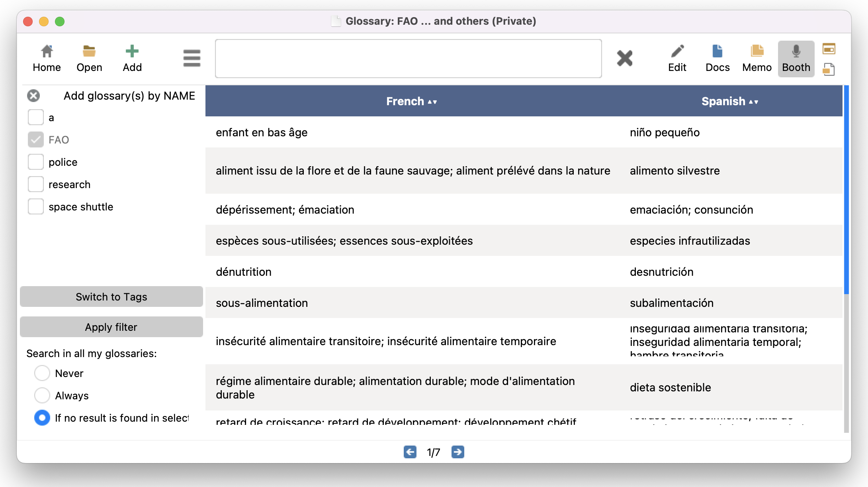868x487 pixels.
Task: Clear search with the X icon
Action: click(x=624, y=58)
